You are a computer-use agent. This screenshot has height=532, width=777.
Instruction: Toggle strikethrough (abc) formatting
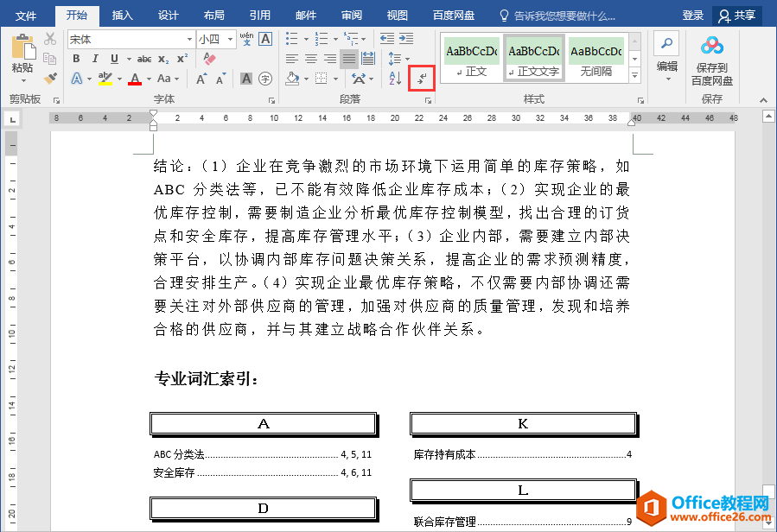144,59
